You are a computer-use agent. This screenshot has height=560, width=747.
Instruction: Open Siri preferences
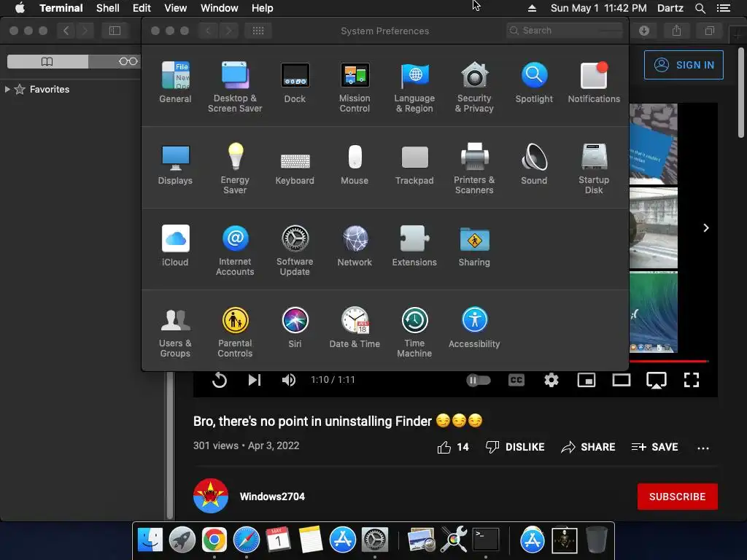(295, 327)
